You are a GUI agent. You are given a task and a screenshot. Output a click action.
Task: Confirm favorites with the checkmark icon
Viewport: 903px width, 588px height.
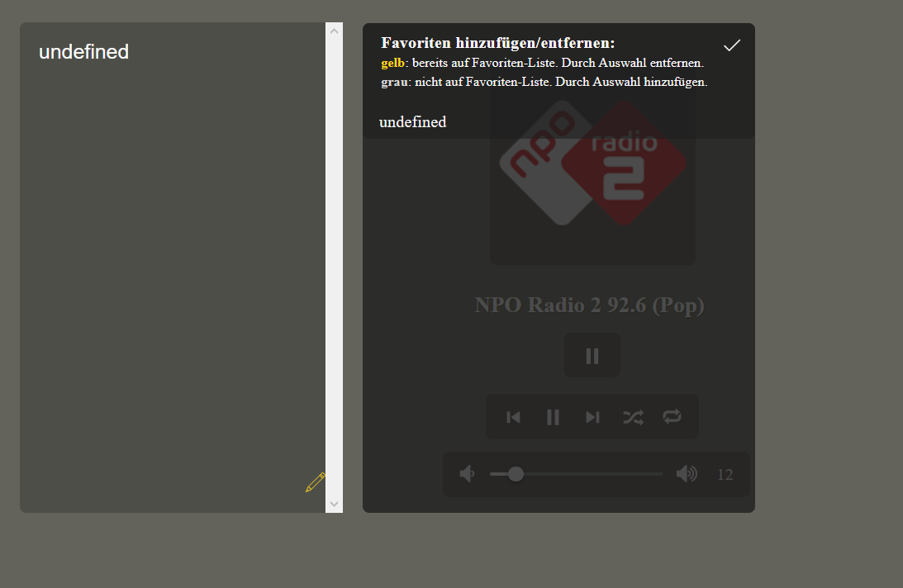point(731,45)
